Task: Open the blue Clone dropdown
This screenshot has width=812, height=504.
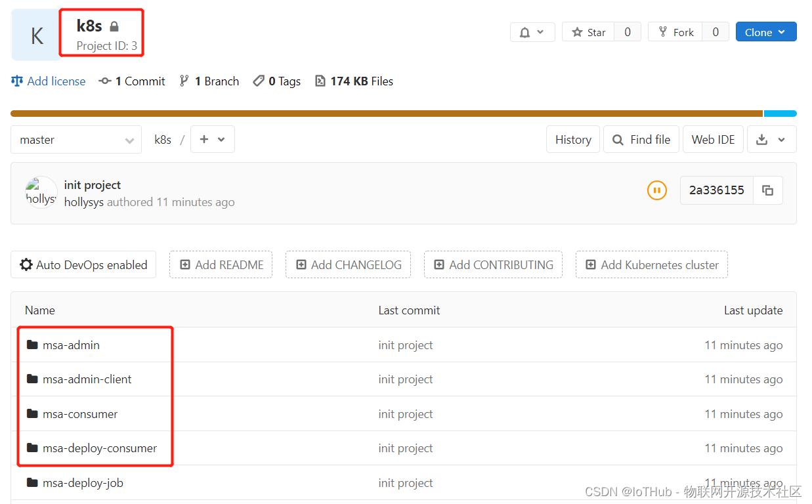Action: 766,32
